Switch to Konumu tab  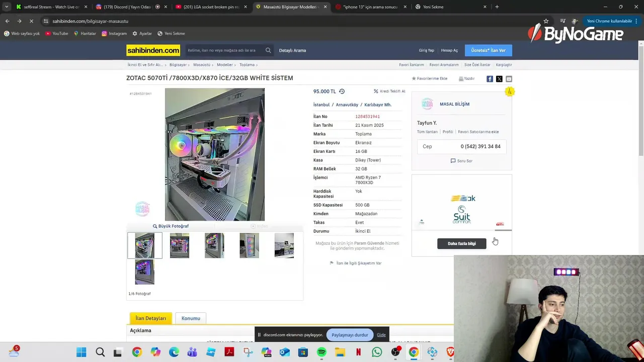tap(191, 318)
